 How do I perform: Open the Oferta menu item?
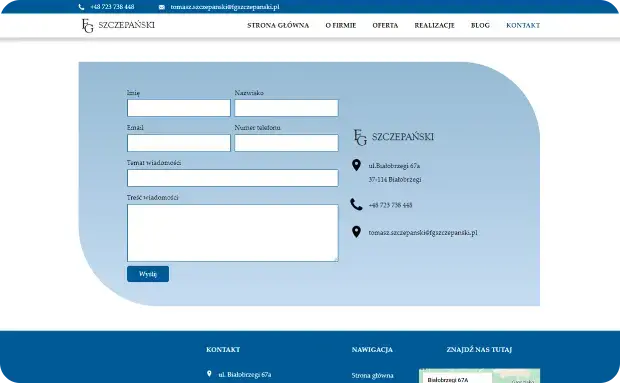(385, 25)
